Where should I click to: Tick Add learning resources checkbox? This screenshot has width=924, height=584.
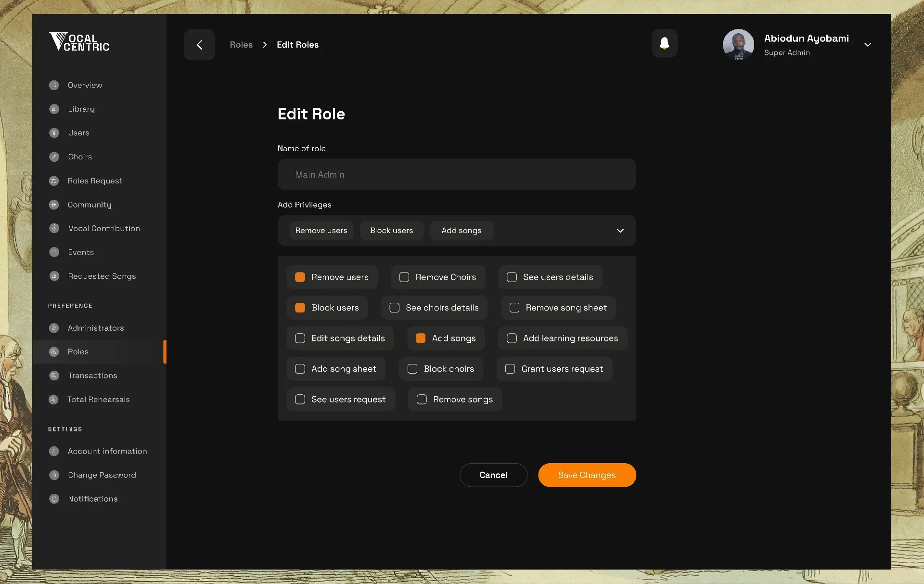click(x=512, y=338)
